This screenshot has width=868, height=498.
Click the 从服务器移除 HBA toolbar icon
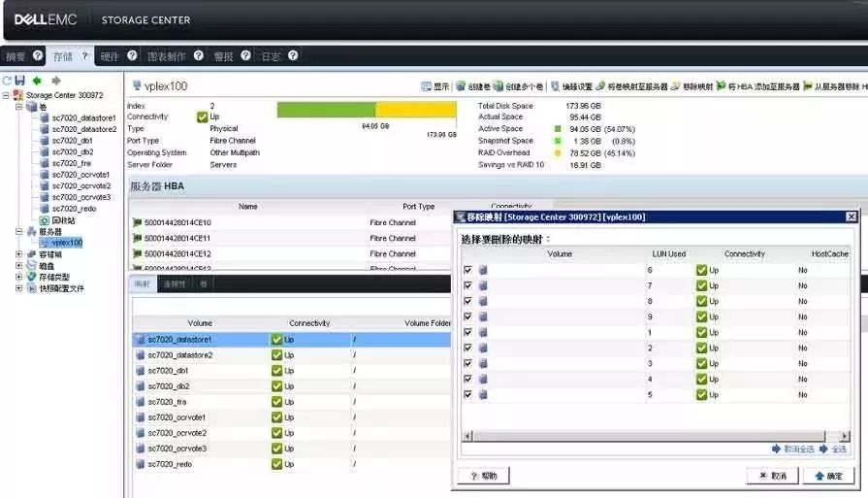point(808,85)
